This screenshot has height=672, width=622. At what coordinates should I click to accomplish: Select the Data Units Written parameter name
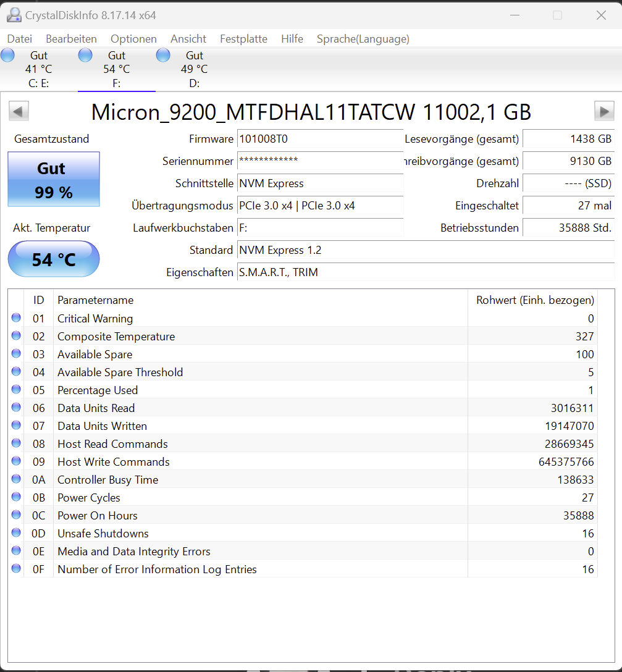point(102,426)
